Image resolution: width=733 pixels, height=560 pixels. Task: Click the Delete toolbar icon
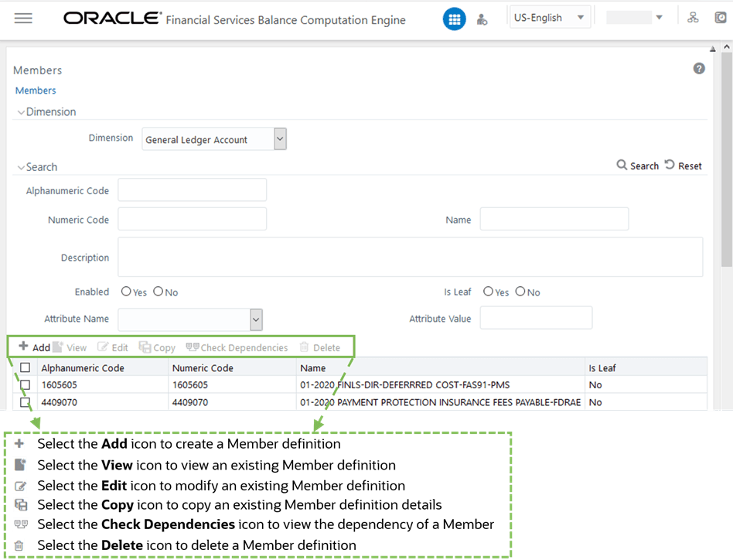[x=320, y=347]
